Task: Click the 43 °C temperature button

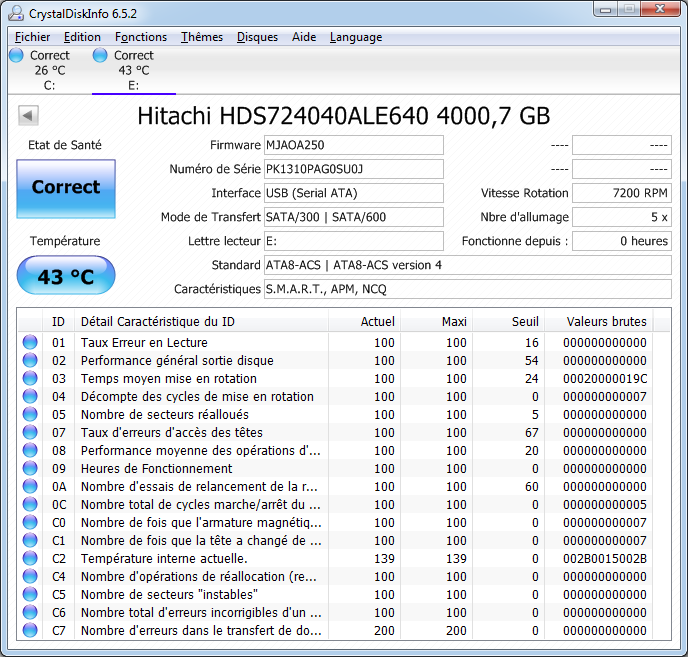Action: tap(66, 275)
